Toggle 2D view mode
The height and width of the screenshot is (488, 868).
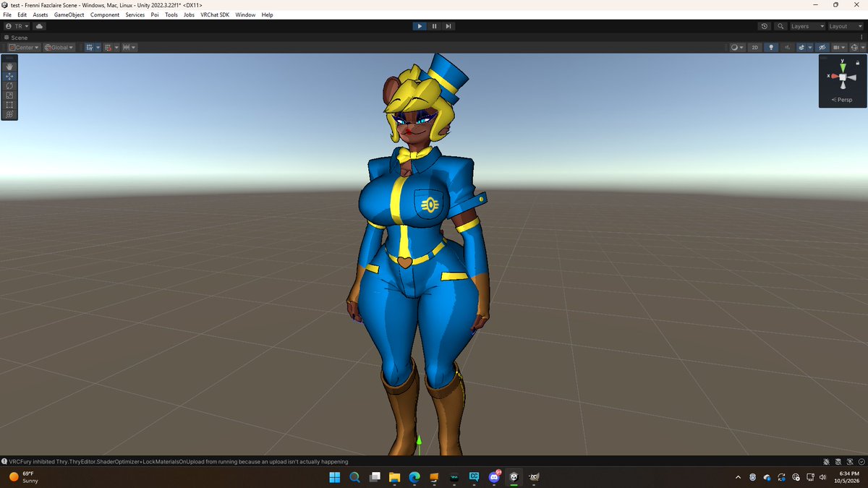coord(754,47)
